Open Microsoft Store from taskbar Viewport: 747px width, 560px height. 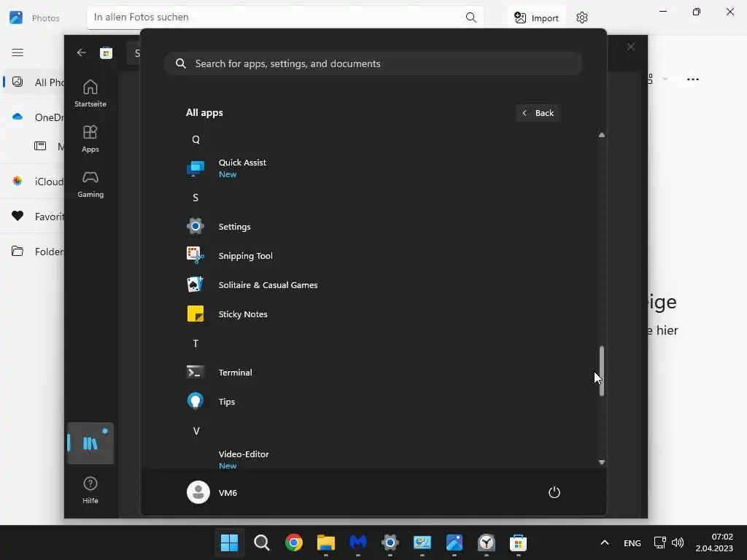(x=519, y=542)
